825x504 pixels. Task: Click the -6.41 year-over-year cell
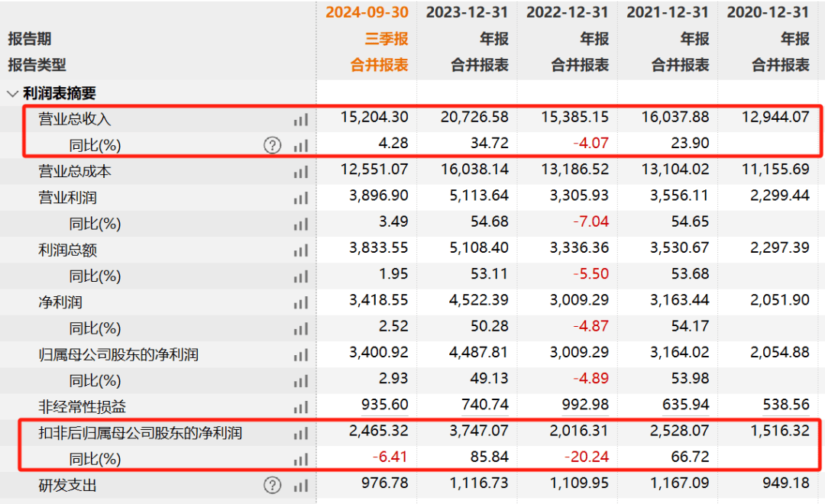click(392, 458)
